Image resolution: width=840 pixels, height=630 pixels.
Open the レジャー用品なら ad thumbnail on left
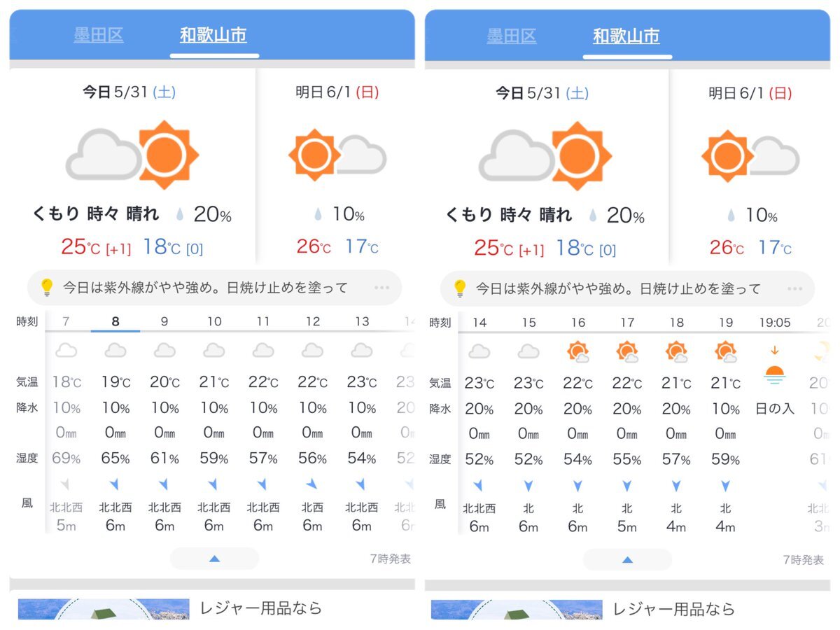tap(104, 609)
